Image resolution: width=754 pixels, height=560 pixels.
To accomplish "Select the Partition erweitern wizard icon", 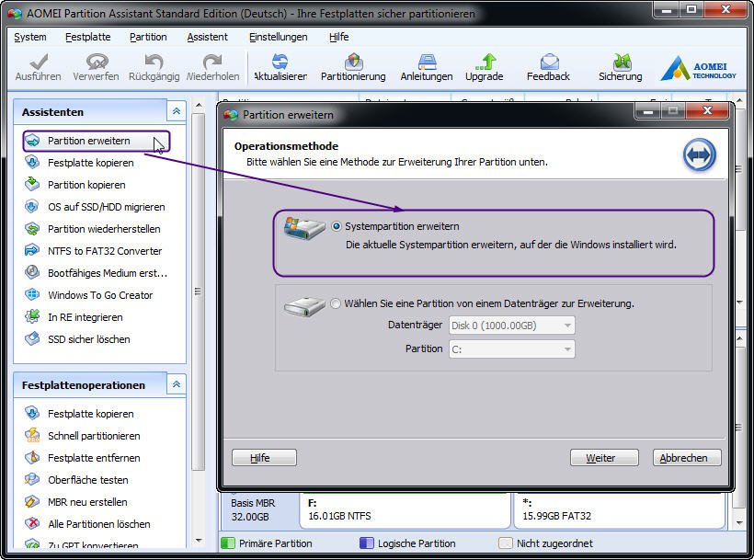I will [x=33, y=141].
